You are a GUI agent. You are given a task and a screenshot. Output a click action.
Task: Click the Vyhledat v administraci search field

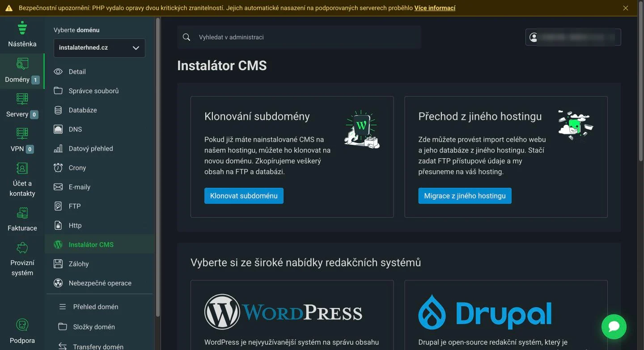coord(299,37)
